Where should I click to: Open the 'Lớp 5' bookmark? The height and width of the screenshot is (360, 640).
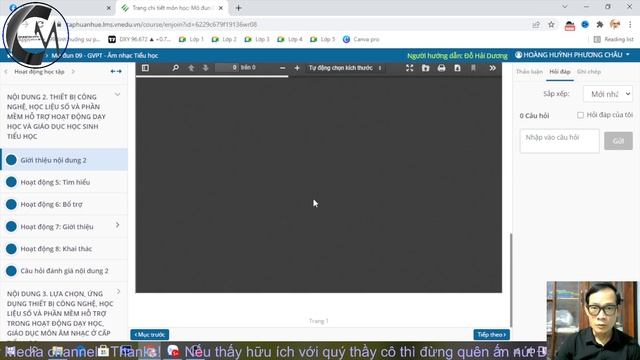click(322, 39)
